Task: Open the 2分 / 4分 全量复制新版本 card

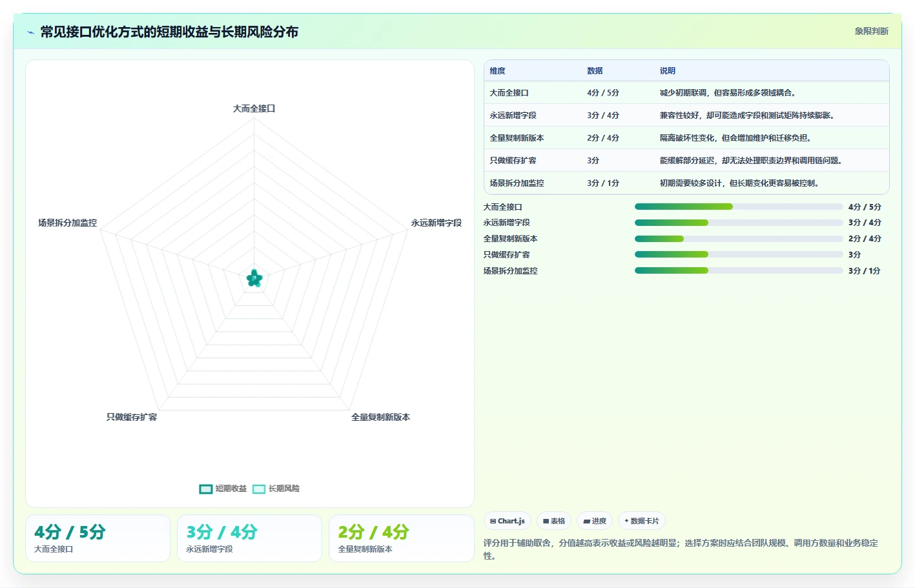Action: click(x=402, y=538)
